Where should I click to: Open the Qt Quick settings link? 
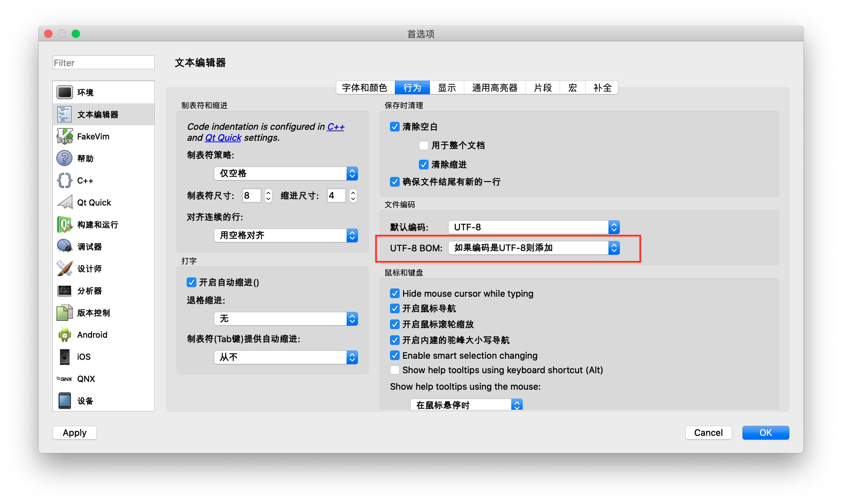pos(223,137)
